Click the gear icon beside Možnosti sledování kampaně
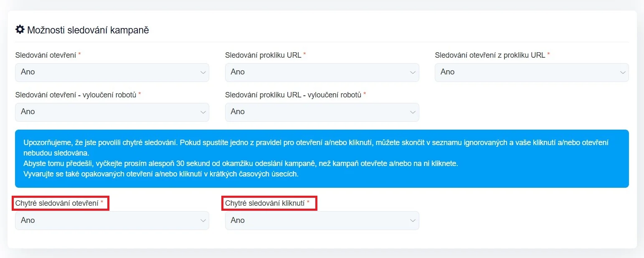The height and width of the screenshot is (258, 644). pos(20,30)
